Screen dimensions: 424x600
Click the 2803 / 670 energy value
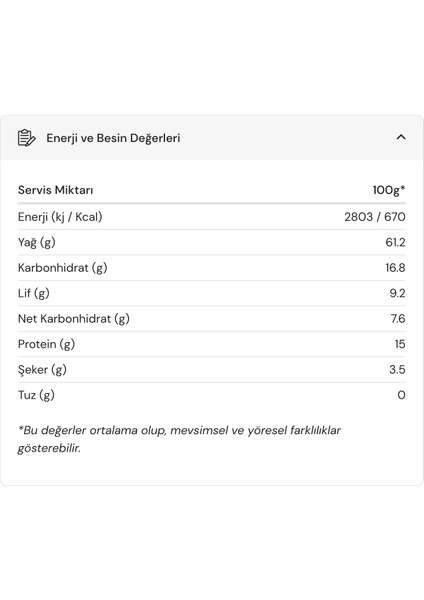pos(375,217)
